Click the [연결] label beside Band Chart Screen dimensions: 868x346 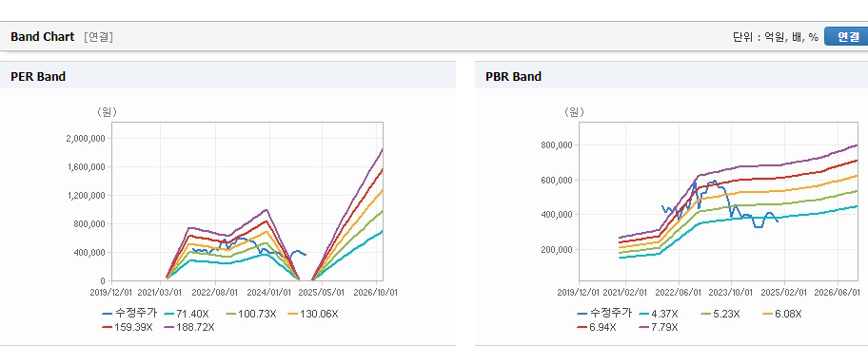[99, 37]
